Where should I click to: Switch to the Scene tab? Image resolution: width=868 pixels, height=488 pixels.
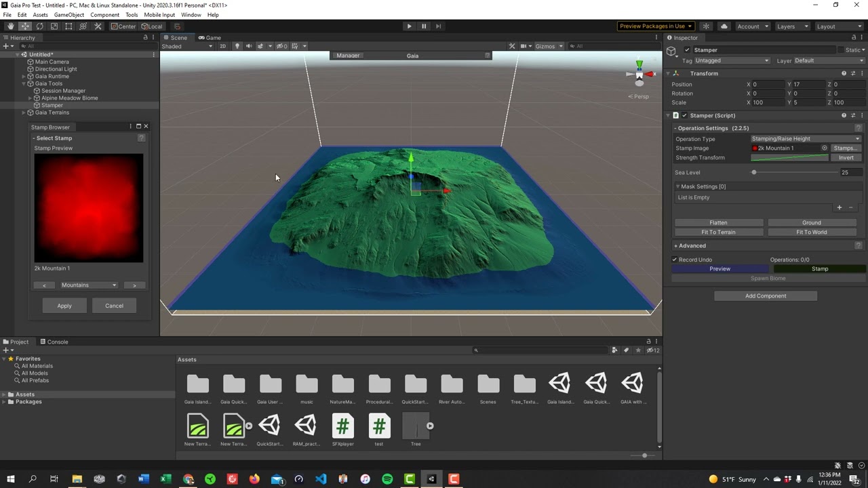[x=176, y=38]
